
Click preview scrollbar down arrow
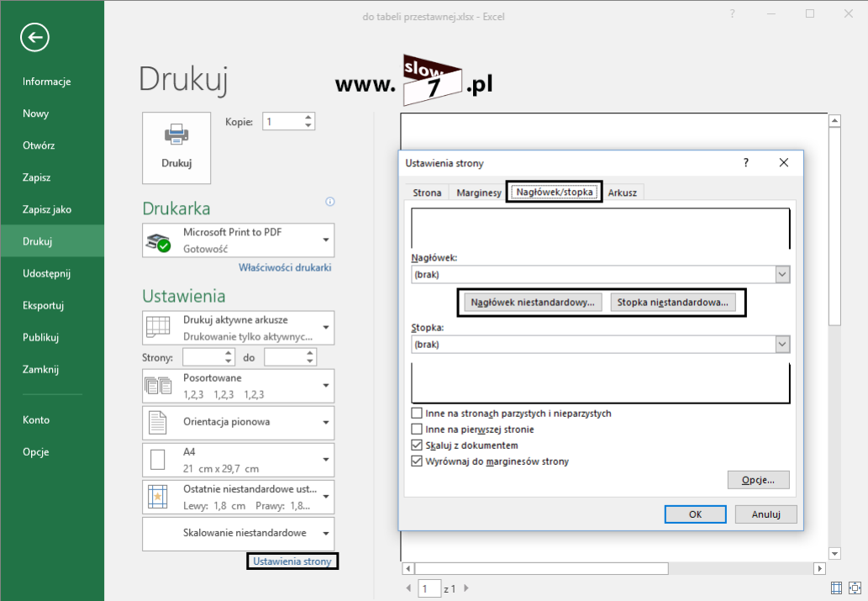point(834,553)
